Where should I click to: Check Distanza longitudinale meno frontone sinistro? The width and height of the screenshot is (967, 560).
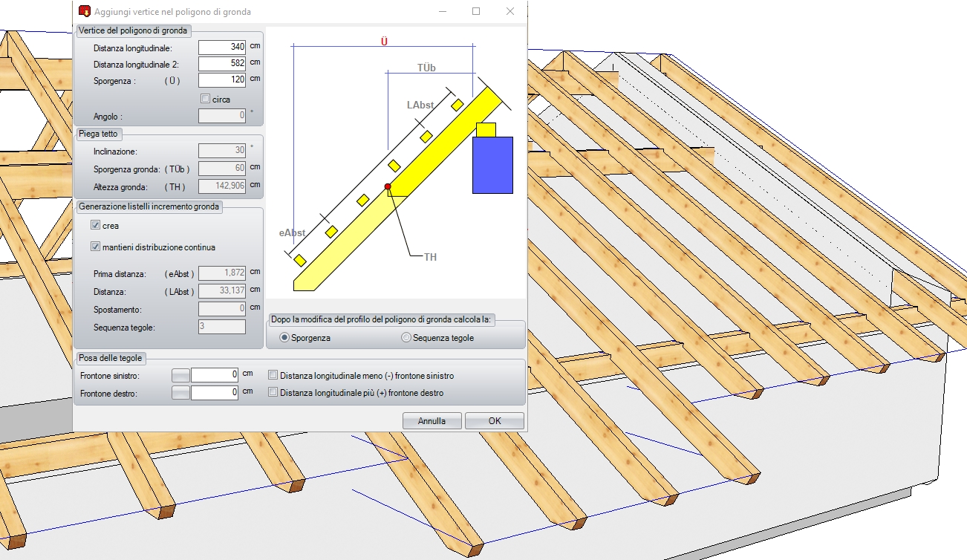tap(273, 376)
